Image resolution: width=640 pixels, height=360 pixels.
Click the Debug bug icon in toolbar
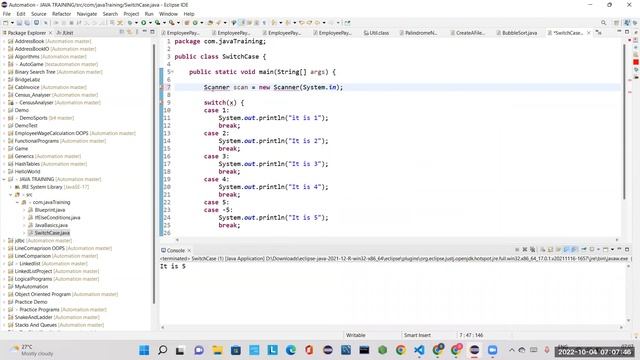(130, 22)
